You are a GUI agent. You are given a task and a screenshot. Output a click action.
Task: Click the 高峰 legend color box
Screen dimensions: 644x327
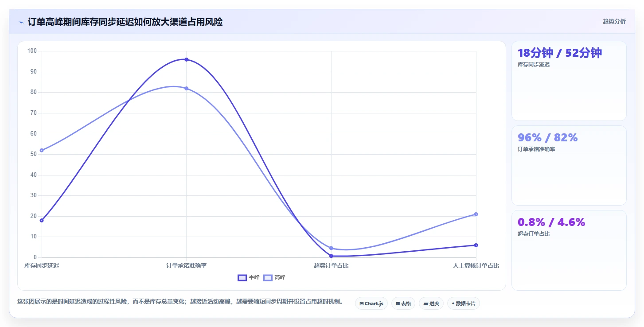pos(268,277)
